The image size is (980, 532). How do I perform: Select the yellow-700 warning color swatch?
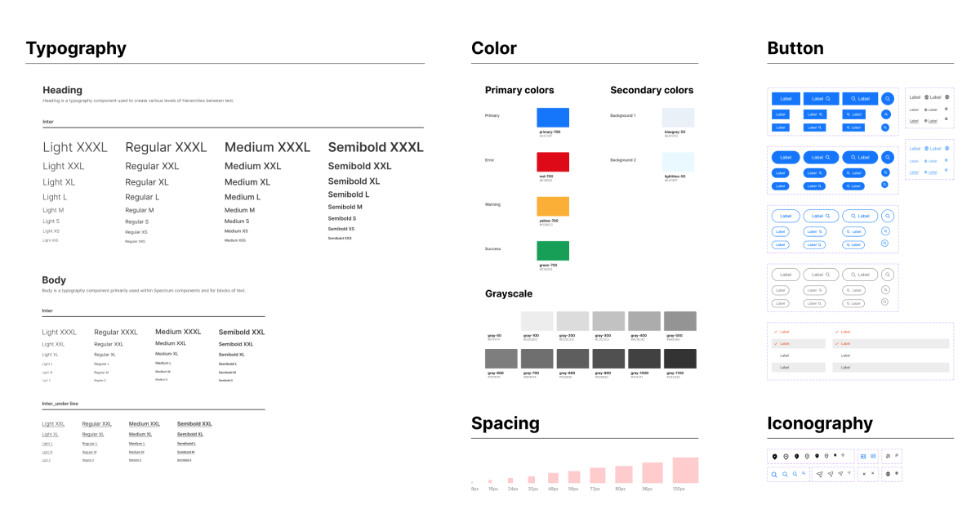553,206
